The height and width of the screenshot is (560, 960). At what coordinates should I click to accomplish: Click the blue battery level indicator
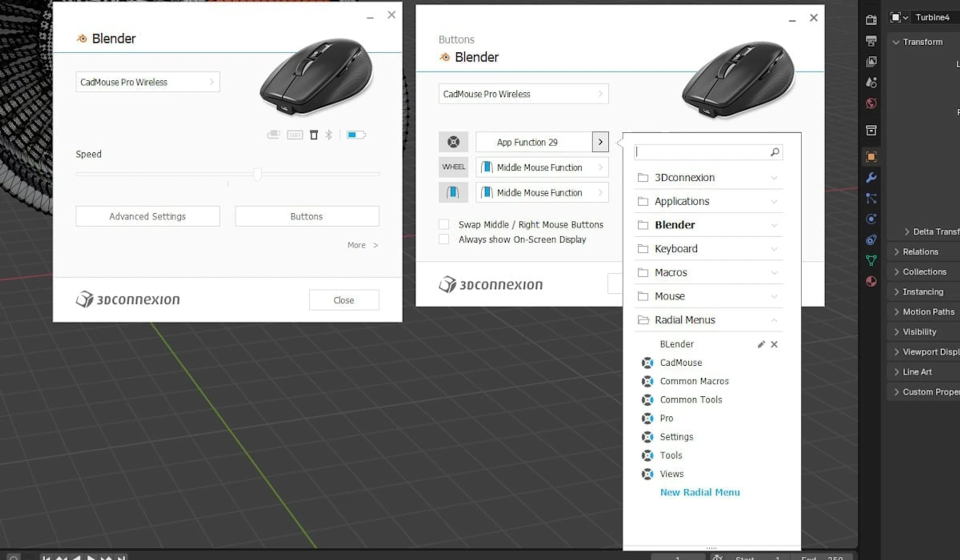[356, 134]
